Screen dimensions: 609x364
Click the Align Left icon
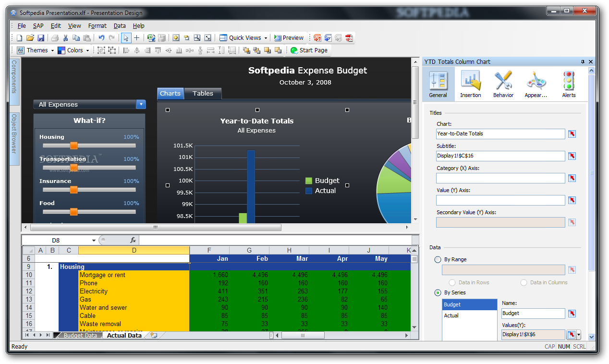coord(126,50)
